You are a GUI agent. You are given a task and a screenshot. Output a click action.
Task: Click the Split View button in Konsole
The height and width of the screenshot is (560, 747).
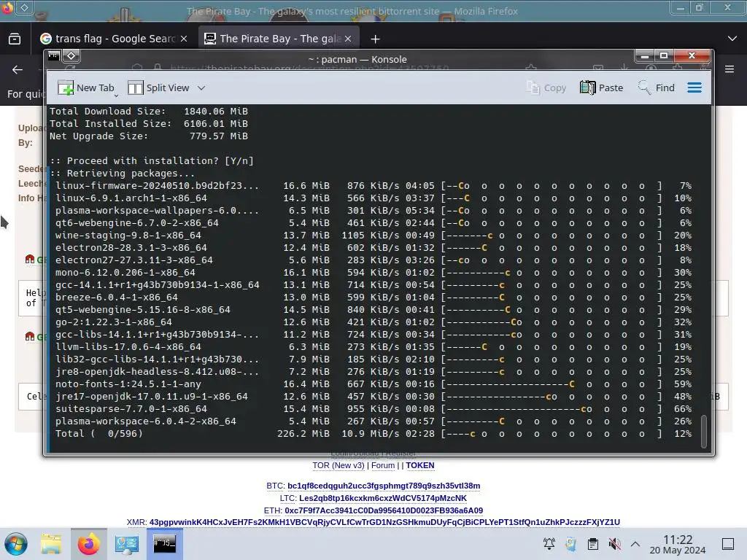pos(158,87)
